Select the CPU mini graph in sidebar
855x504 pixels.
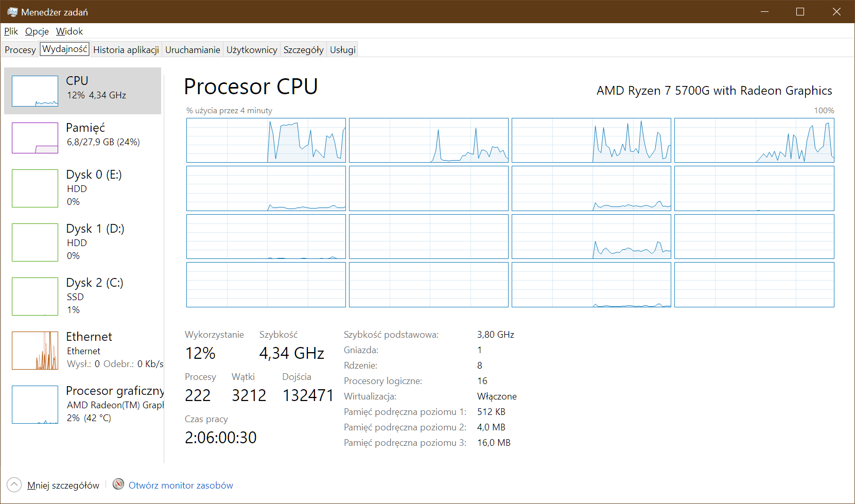(35, 91)
